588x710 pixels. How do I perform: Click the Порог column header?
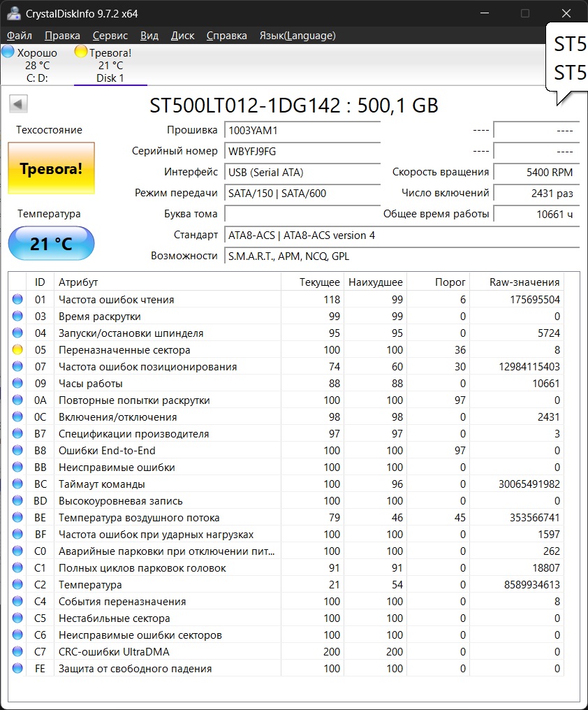tap(438, 282)
